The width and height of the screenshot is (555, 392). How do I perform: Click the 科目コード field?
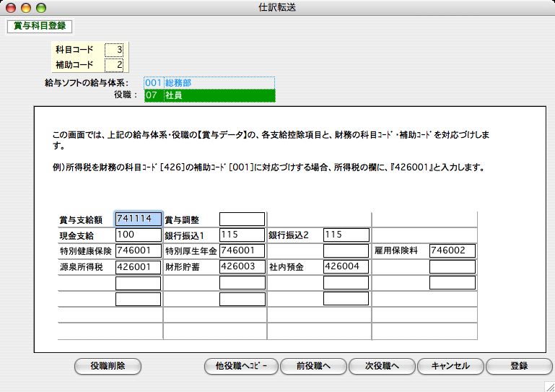click(114, 50)
